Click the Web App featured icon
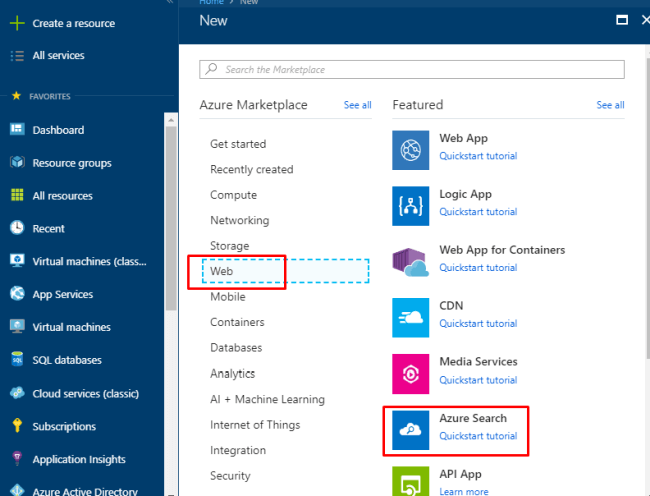Viewport: 650px width, 496px height. [x=410, y=150]
